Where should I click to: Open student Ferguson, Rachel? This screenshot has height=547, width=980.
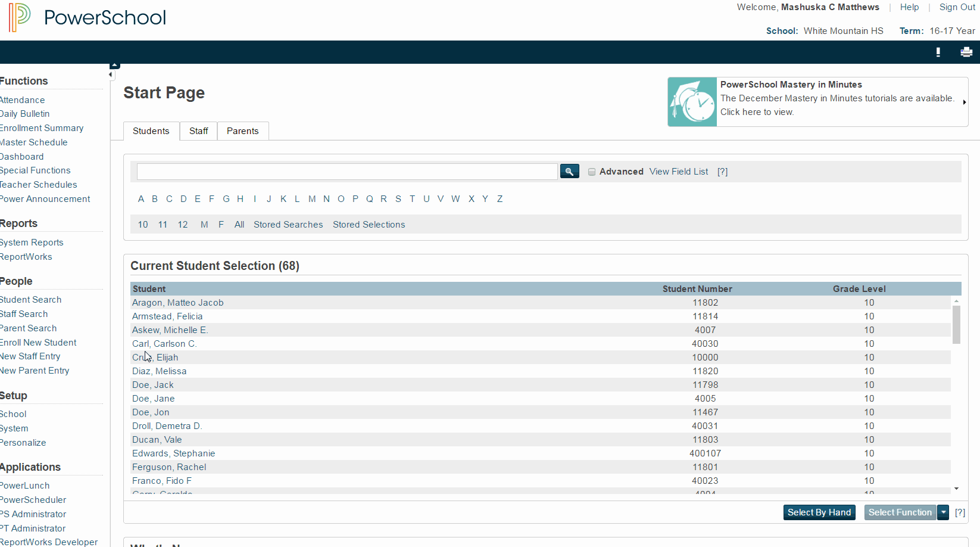169,467
